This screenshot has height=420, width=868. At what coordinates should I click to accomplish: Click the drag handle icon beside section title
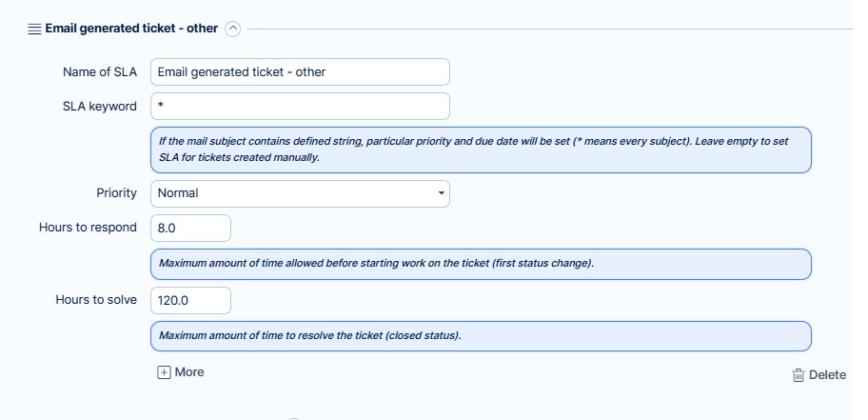pyautogui.click(x=34, y=29)
